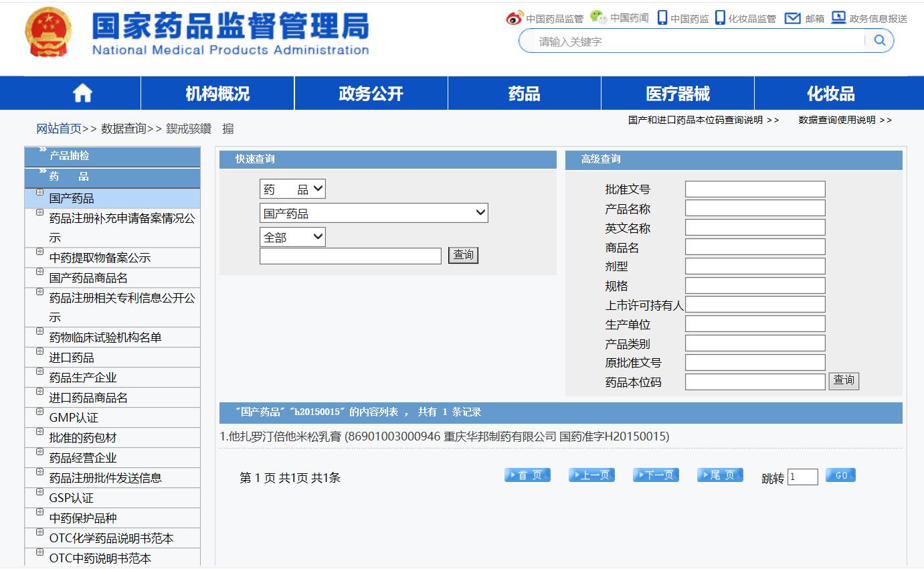Viewport: 924px width, 569px height.
Task: Go to first page with 首页 button
Action: point(527,475)
